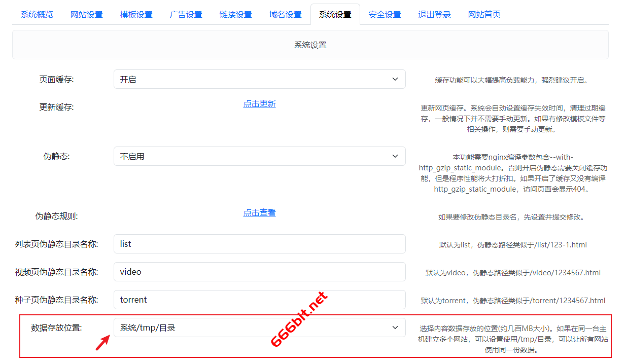Switch to the 系统概览 tab
626x364 pixels.
tap(36, 15)
